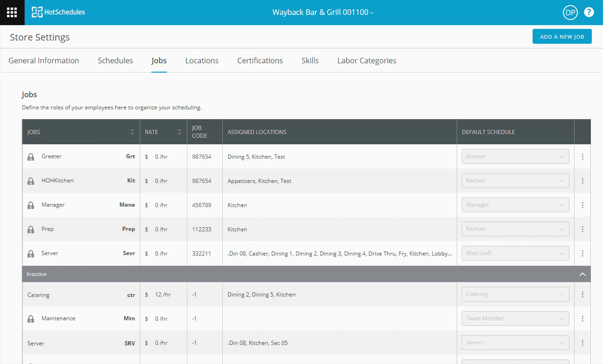Click the lock icon beside Prep job
603x364 pixels.
[x=31, y=229]
